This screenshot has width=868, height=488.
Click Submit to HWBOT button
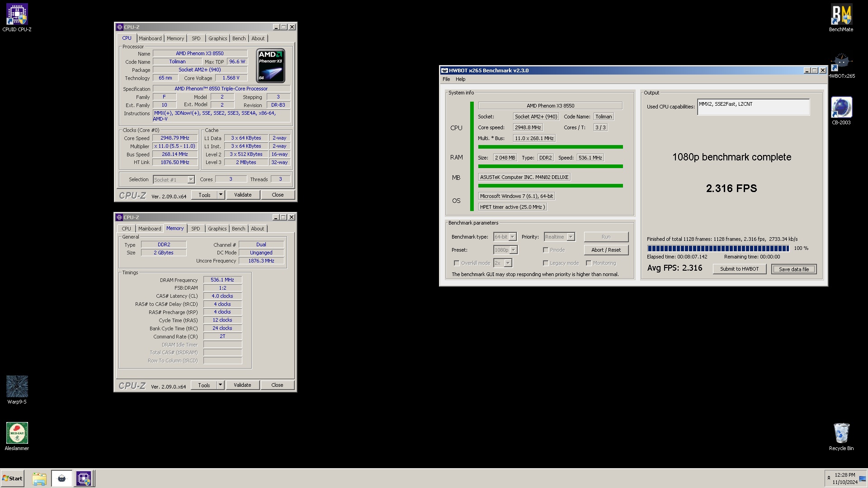click(x=739, y=269)
